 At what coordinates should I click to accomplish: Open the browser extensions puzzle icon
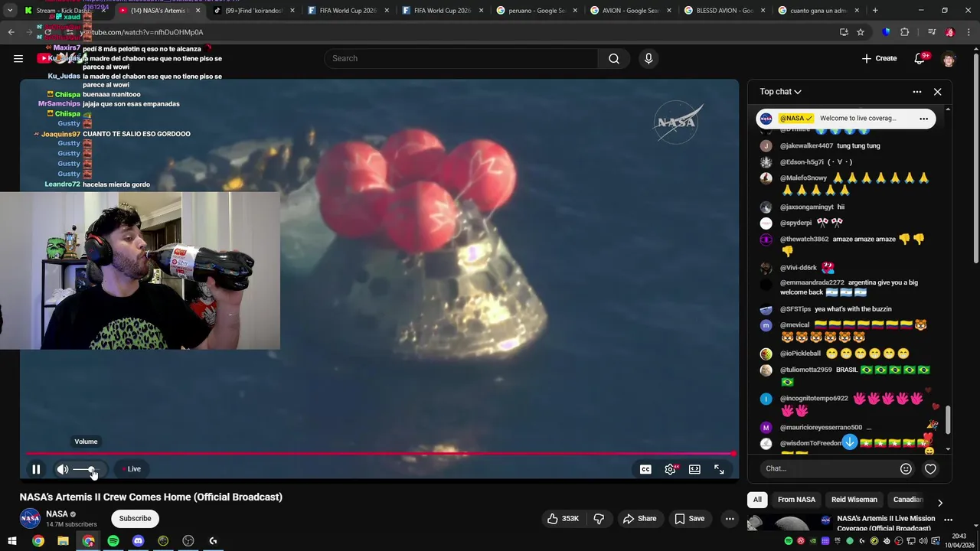904,32
